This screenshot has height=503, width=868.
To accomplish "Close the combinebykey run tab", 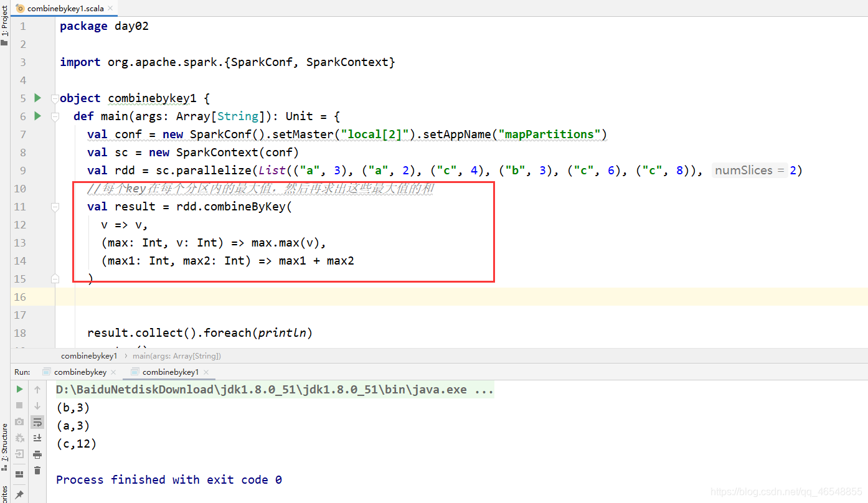I will [113, 372].
